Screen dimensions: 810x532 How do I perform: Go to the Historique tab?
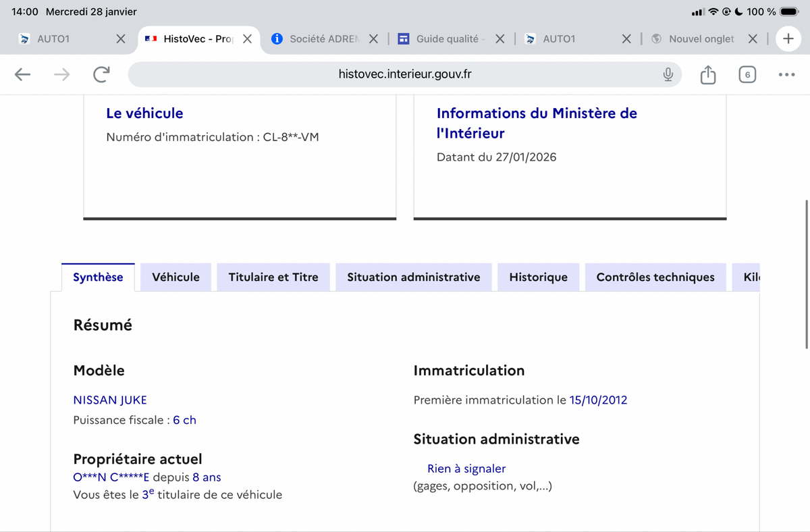pyautogui.click(x=538, y=277)
